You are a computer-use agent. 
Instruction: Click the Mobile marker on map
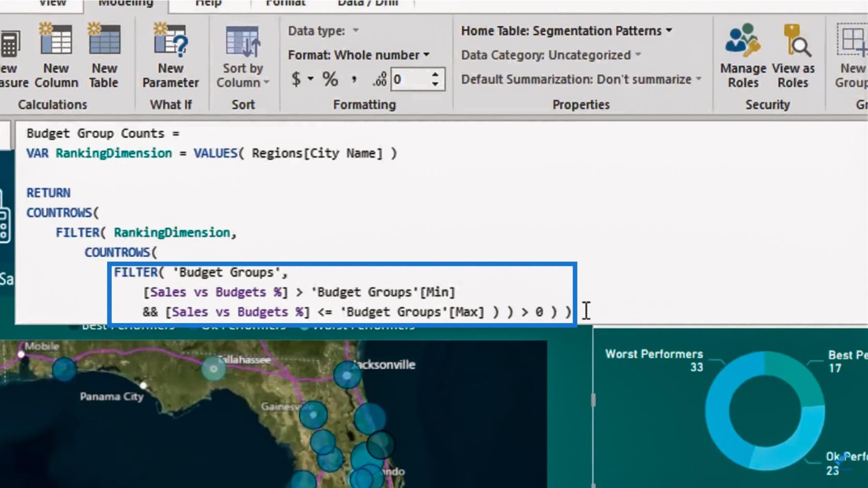pyautogui.click(x=21, y=354)
